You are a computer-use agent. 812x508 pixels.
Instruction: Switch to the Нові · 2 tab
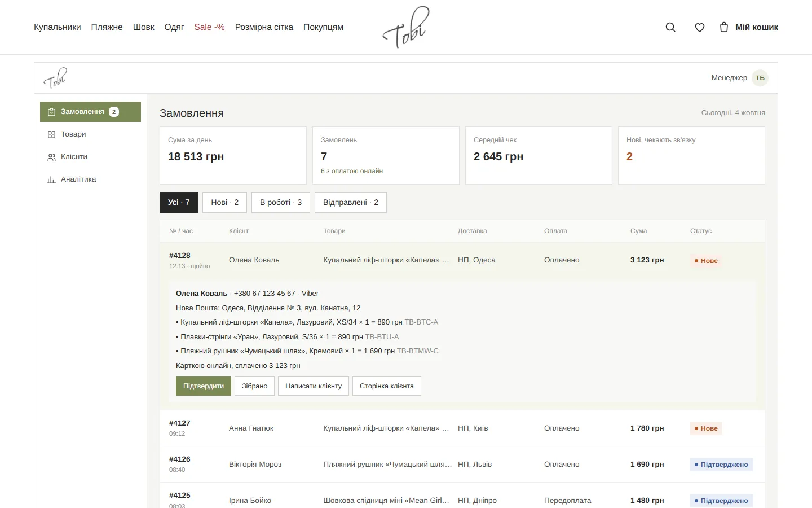pos(225,203)
